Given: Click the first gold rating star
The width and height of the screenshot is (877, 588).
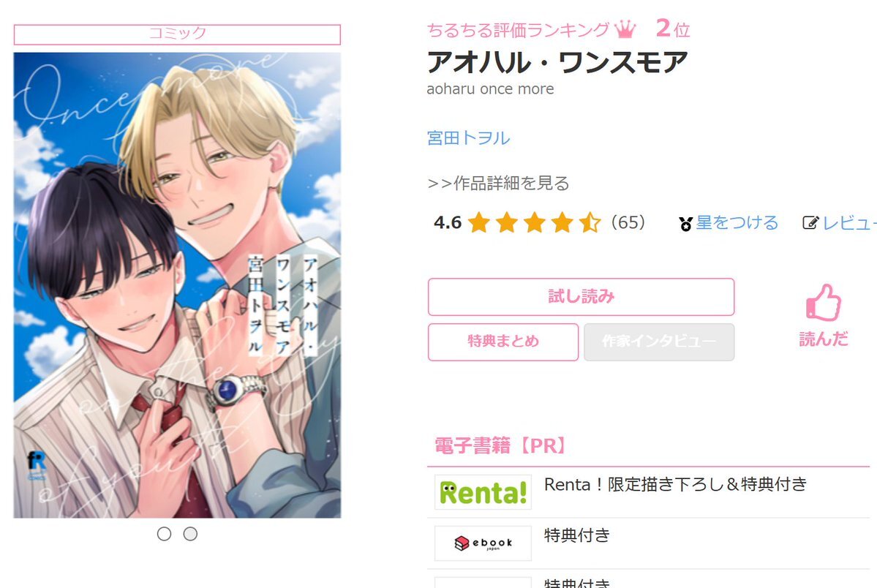Looking at the screenshot, I should tap(479, 222).
